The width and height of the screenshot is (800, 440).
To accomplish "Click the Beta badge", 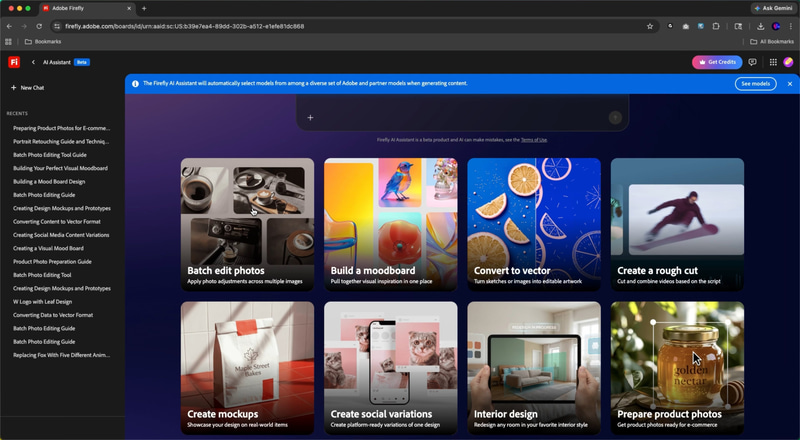I will coord(82,62).
